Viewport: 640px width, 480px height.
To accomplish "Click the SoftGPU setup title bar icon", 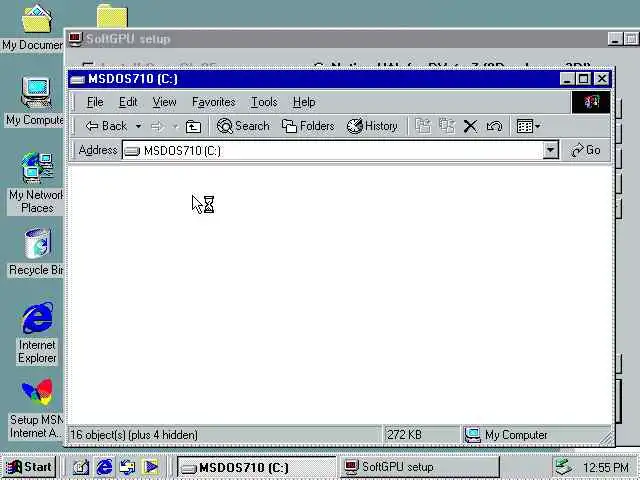I will point(75,39).
